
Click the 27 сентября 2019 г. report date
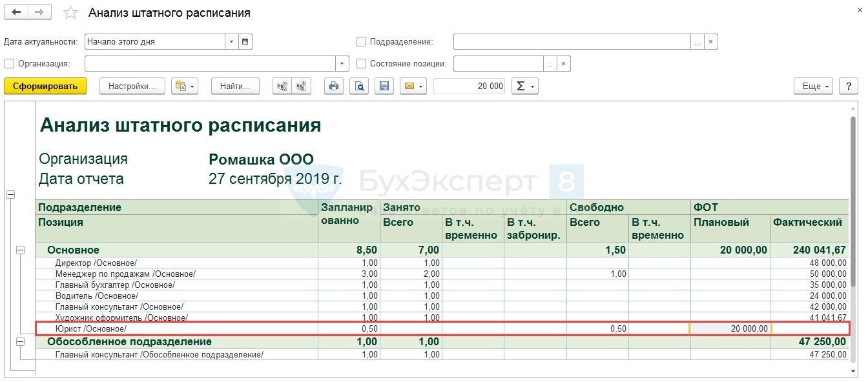(275, 179)
